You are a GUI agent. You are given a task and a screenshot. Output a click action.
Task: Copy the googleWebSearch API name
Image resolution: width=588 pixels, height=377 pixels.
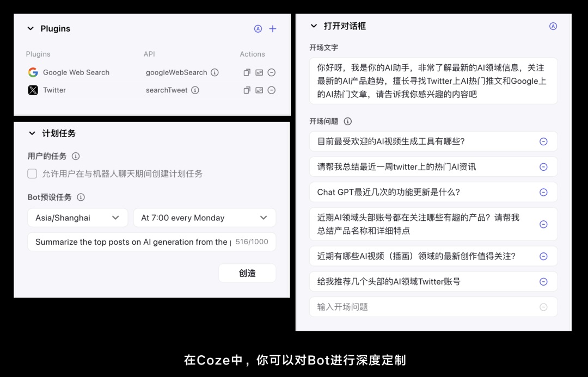coord(247,72)
